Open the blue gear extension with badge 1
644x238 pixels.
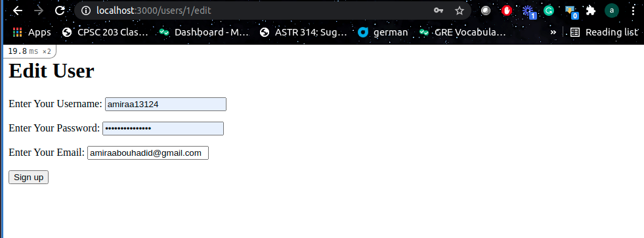pyautogui.click(x=528, y=12)
